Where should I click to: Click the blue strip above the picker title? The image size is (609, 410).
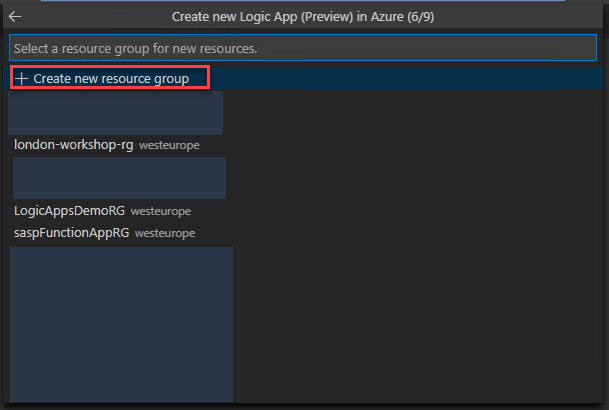tap(303, 1)
